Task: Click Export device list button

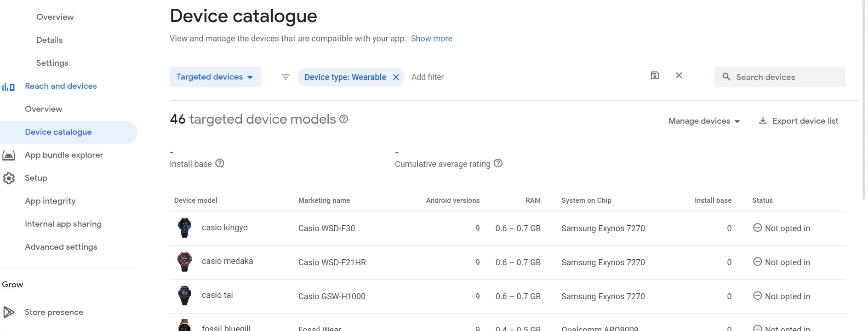Action: 799,121
